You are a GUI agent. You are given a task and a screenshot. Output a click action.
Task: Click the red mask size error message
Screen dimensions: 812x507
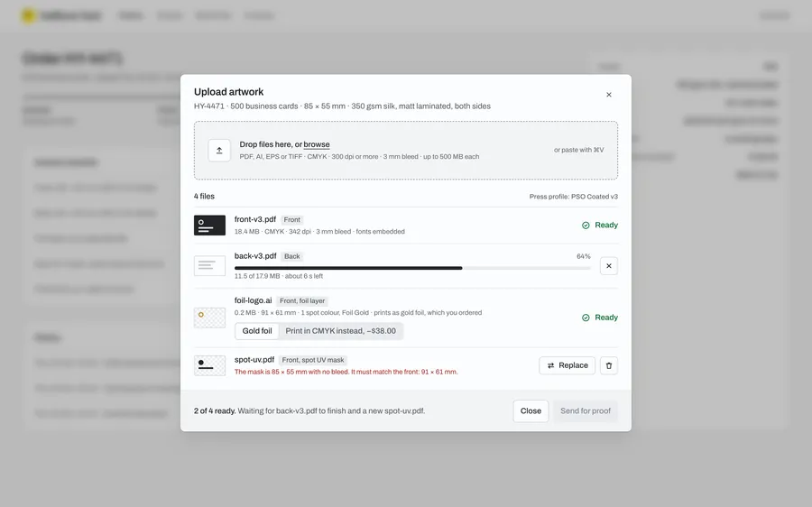pyautogui.click(x=346, y=372)
